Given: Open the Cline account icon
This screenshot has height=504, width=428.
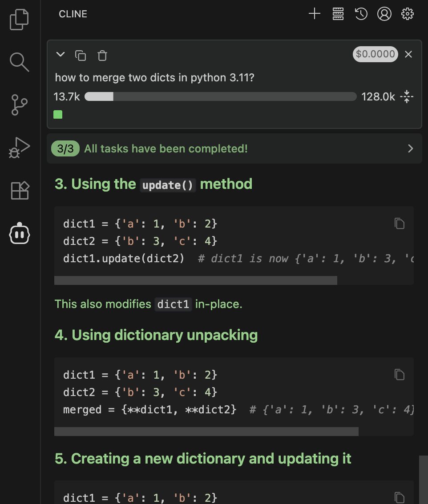Looking at the screenshot, I should pos(384,14).
